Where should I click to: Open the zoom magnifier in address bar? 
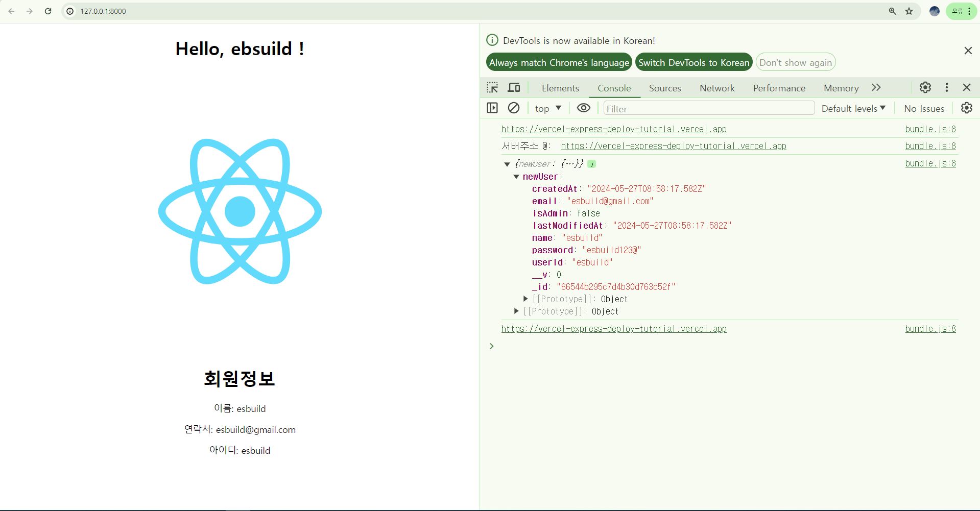893,11
